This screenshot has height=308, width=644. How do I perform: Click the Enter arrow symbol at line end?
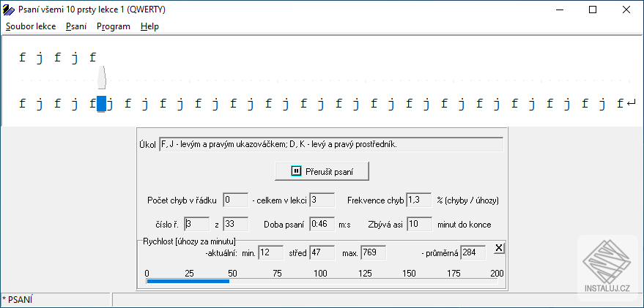coord(631,104)
